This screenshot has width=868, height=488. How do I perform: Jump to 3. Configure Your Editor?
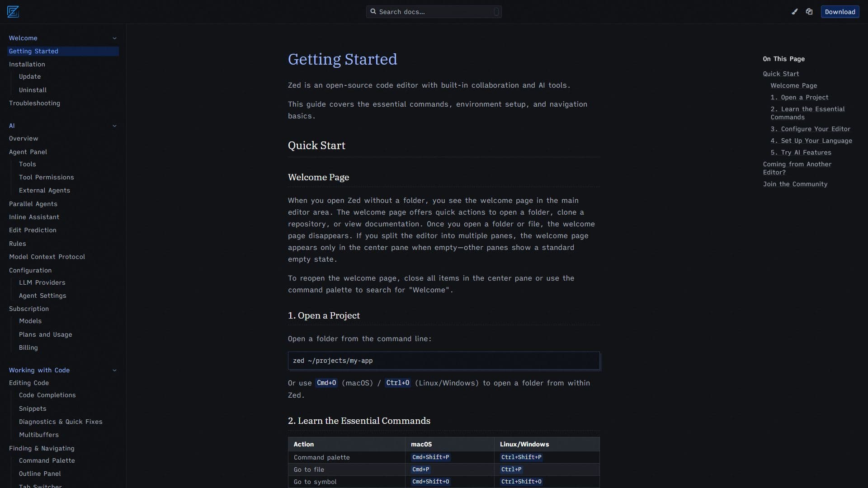tap(810, 129)
